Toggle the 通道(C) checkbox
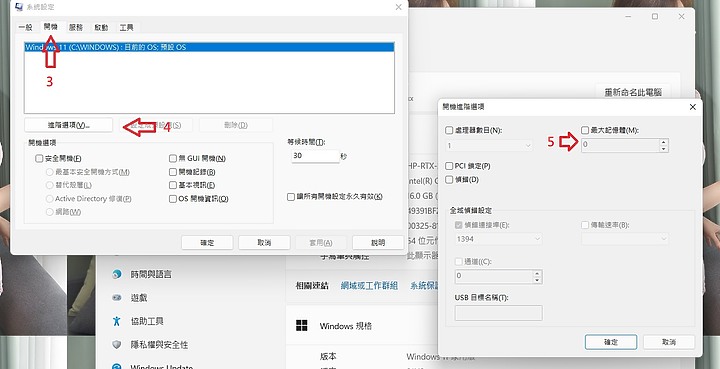720x369 pixels. click(458, 262)
